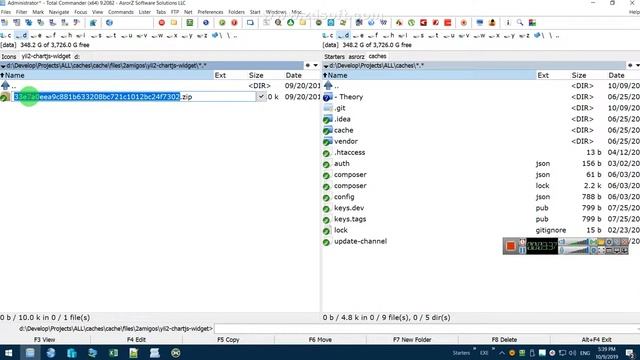Image resolution: width=640 pixels, height=360 pixels.
Task: Click the search magnifier icon near info icon
Action: [x=520, y=23]
